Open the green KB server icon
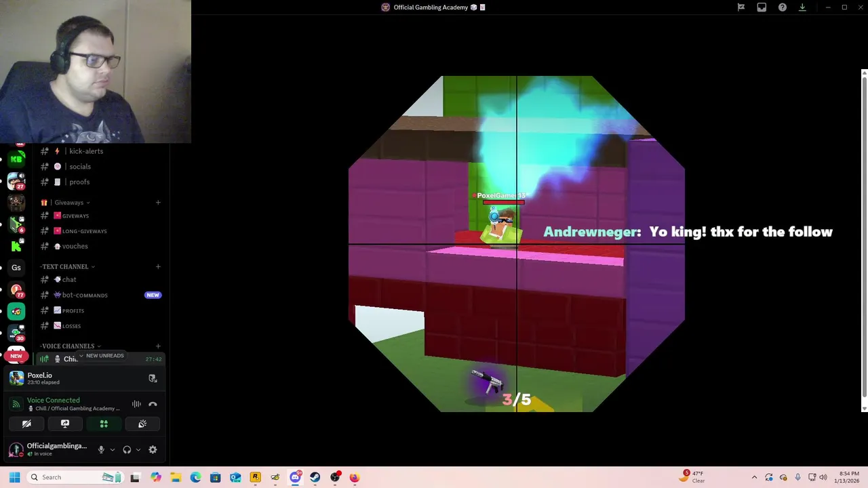868x488 pixels. click(16, 159)
